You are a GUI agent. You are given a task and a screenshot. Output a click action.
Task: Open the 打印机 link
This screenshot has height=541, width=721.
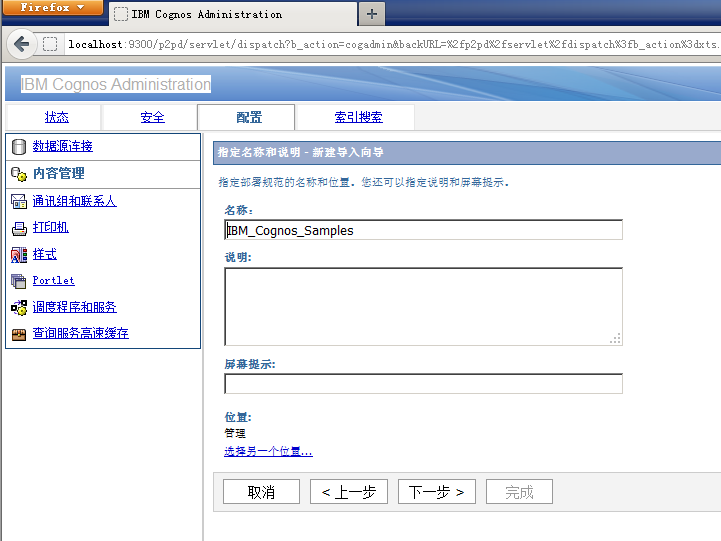[x=51, y=228]
